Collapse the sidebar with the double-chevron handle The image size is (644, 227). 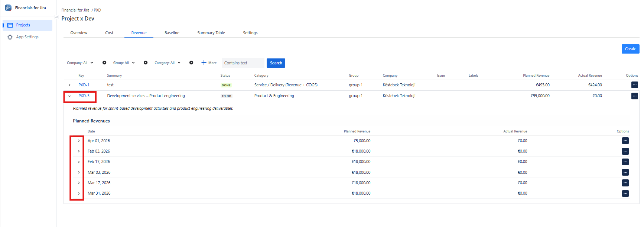(56, 17)
